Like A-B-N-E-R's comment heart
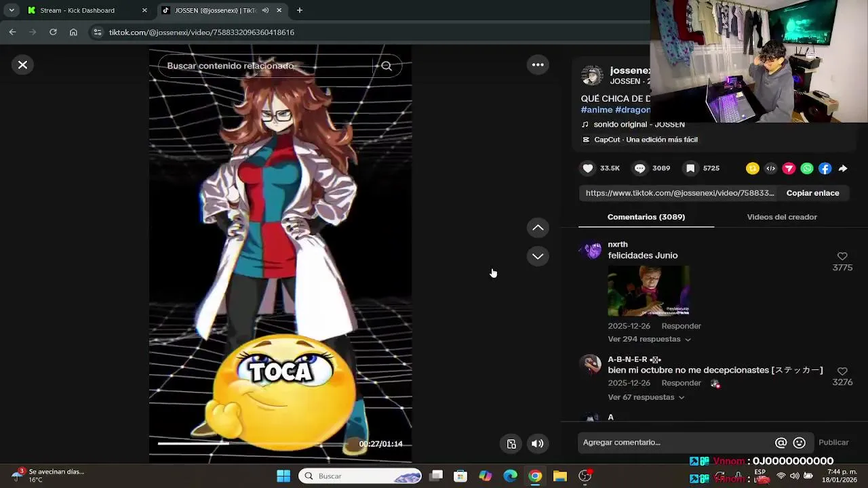The height and width of the screenshot is (488, 868). coord(842,371)
